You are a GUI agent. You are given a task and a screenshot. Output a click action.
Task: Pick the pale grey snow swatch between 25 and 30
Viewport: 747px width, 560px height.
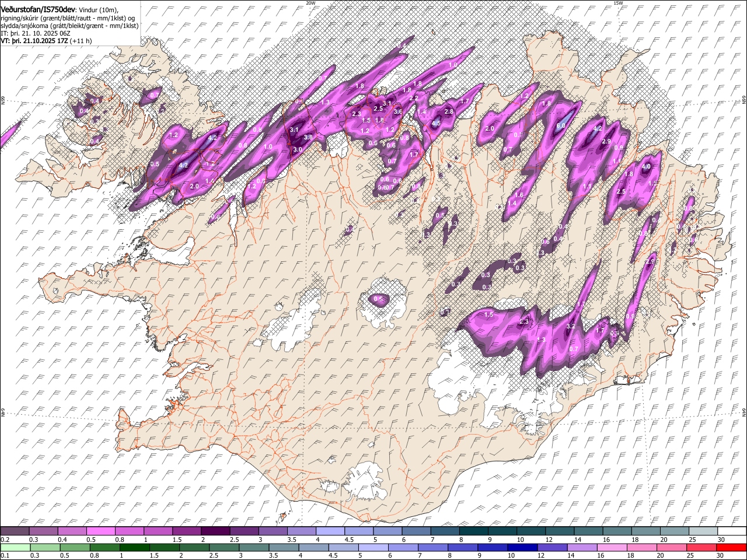pyautogui.click(x=703, y=531)
